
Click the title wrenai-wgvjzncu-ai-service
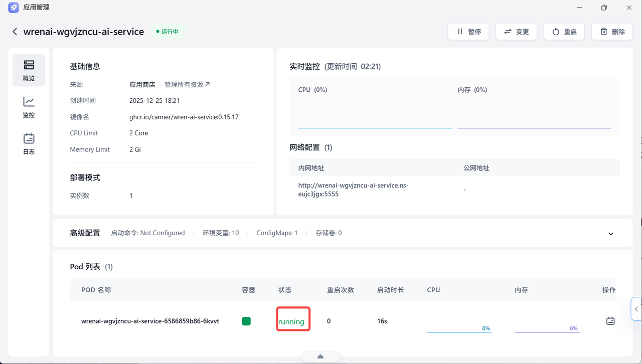pyautogui.click(x=84, y=32)
